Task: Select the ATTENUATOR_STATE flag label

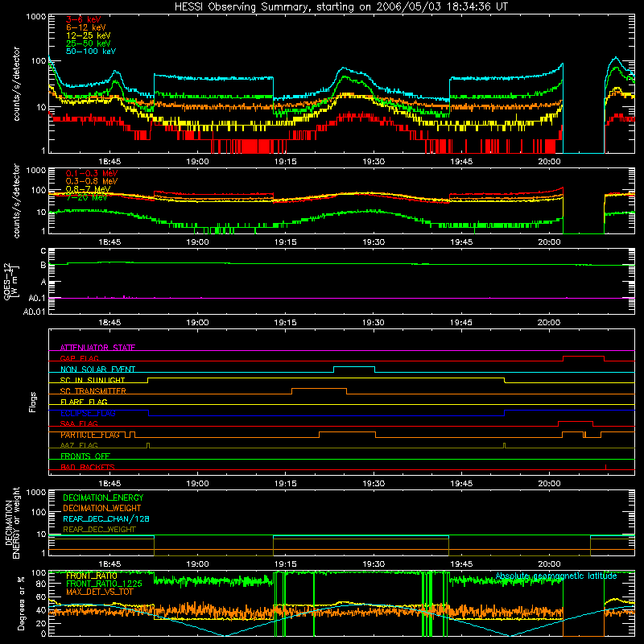Action: (97, 348)
